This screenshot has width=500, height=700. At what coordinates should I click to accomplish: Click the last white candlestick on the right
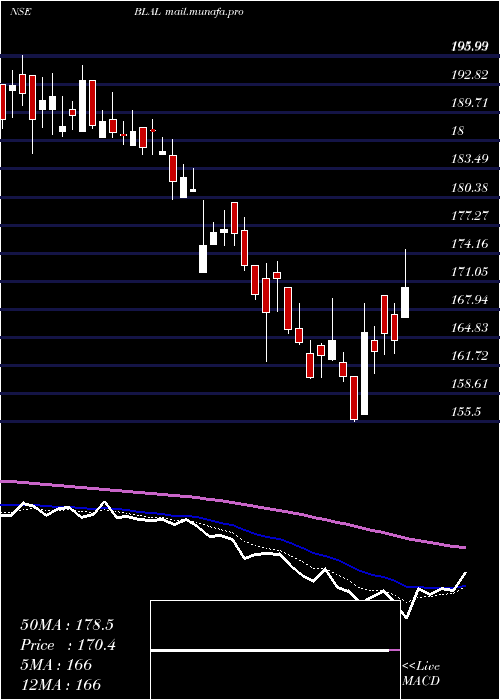coord(405,302)
